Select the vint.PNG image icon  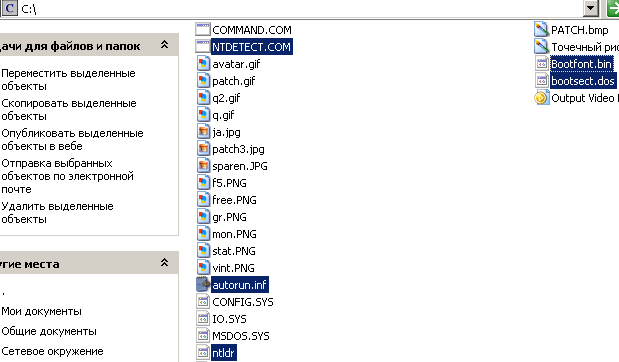click(x=203, y=267)
